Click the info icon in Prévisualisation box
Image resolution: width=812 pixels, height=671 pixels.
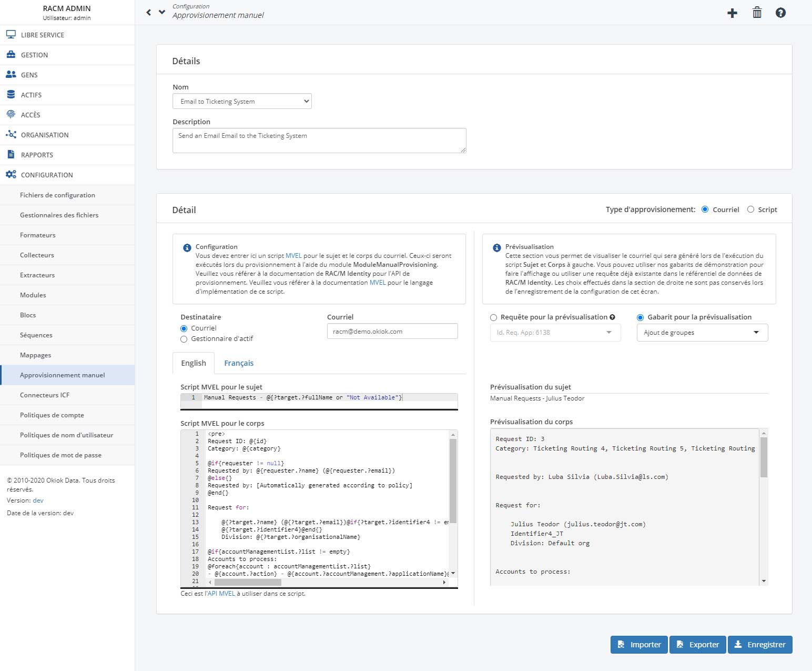(x=496, y=248)
